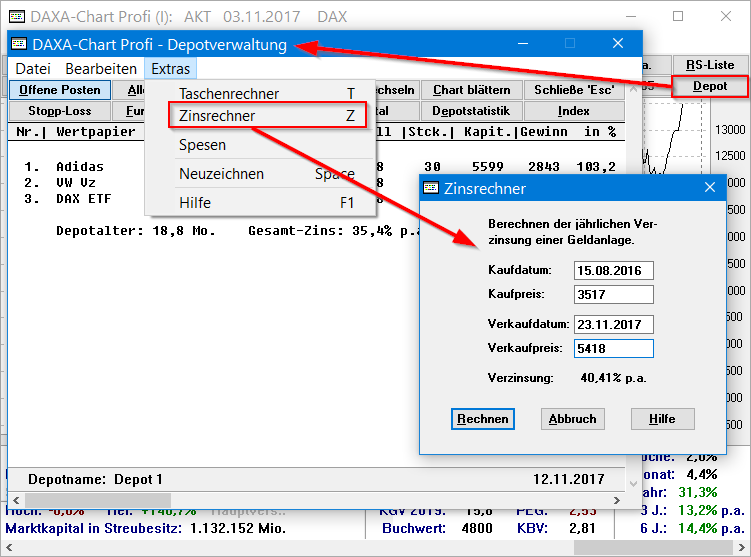Cancel with the Abbruch button
This screenshot has height=557, width=751.
coord(572,419)
